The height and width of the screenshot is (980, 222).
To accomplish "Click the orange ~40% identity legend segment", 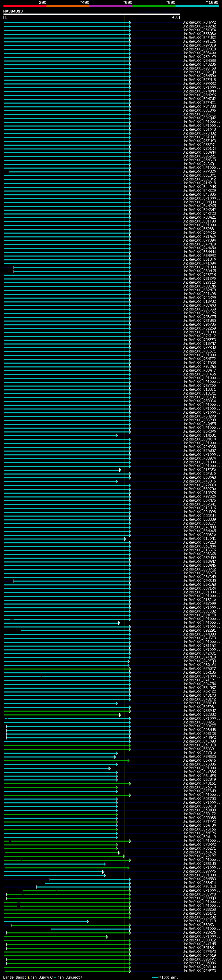I will tap(68, 7).
